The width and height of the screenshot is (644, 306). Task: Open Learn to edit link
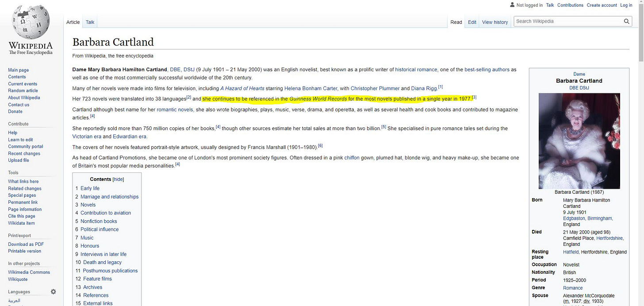coord(20,140)
